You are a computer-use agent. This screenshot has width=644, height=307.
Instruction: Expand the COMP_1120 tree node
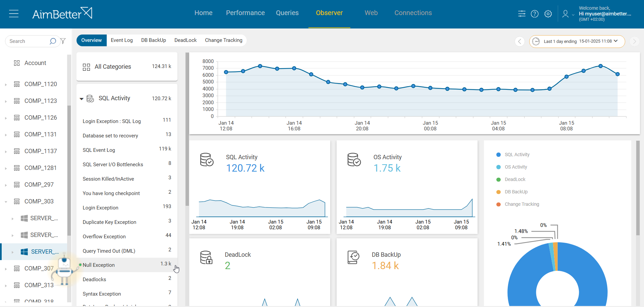click(x=6, y=84)
